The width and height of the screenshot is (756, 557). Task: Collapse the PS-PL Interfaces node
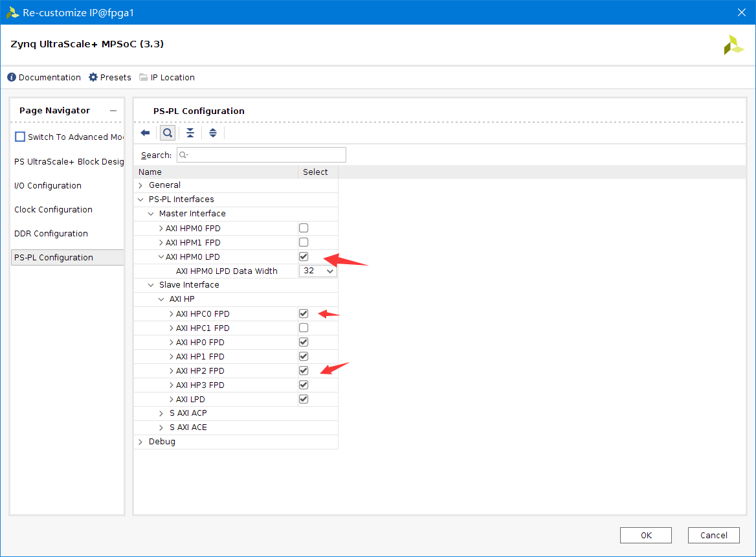[141, 199]
